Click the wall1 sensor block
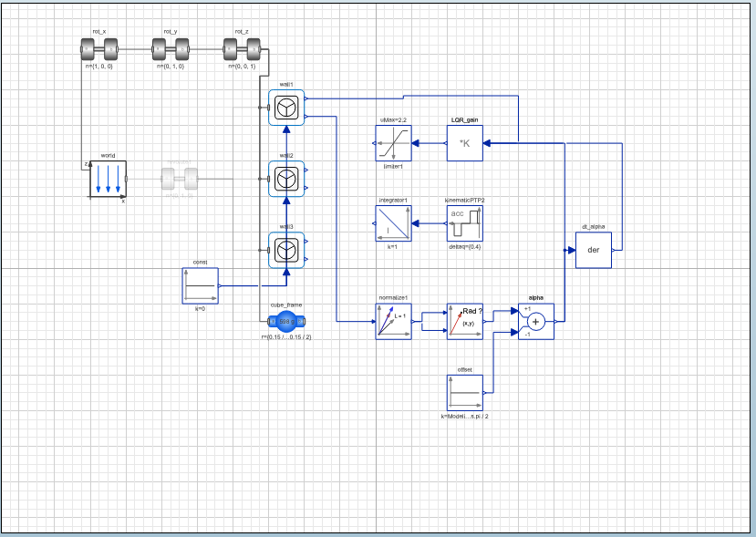This screenshot has height=537, width=756. (x=286, y=108)
